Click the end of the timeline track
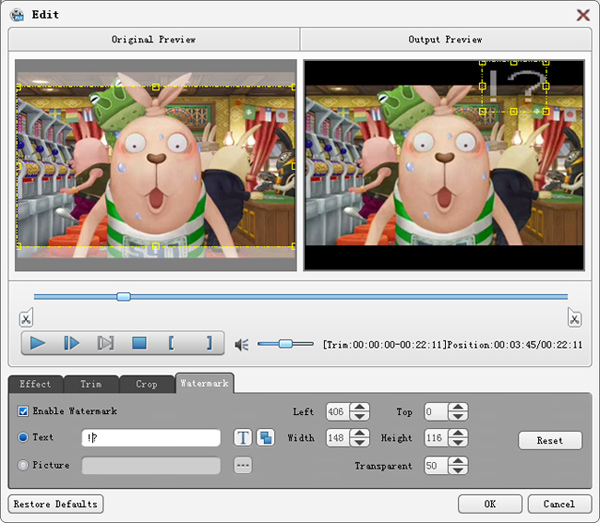600x523 pixels. [x=566, y=297]
